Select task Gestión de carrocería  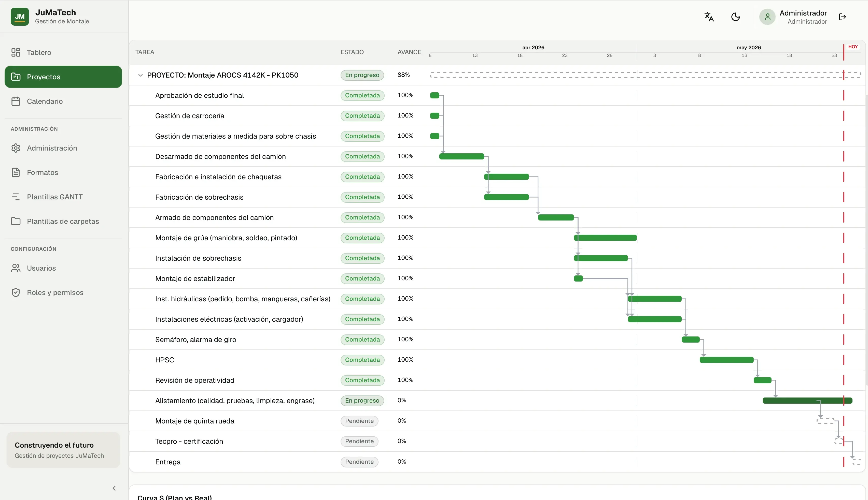190,116
